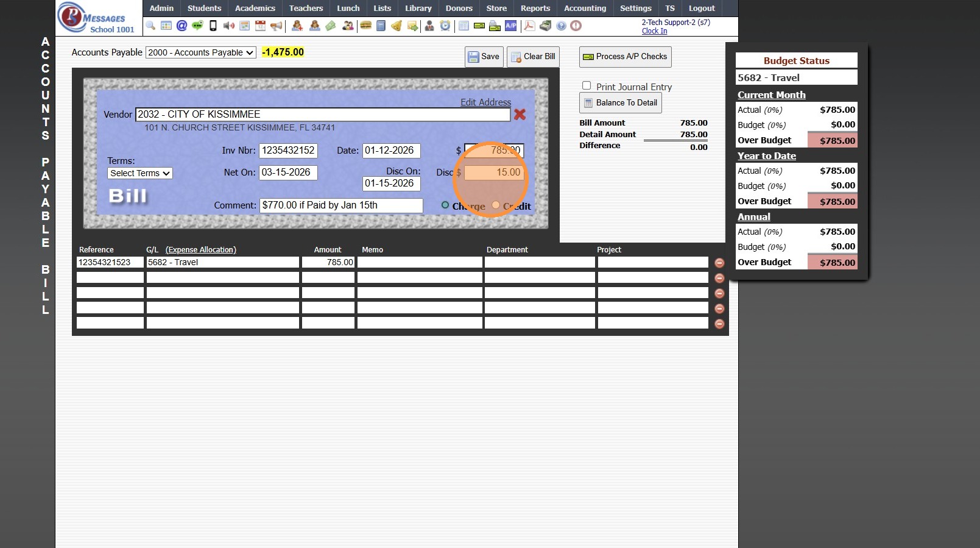This screenshot has width=980, height=548.
Task: Click the Clock In link
Action: (x=654, y=31)
